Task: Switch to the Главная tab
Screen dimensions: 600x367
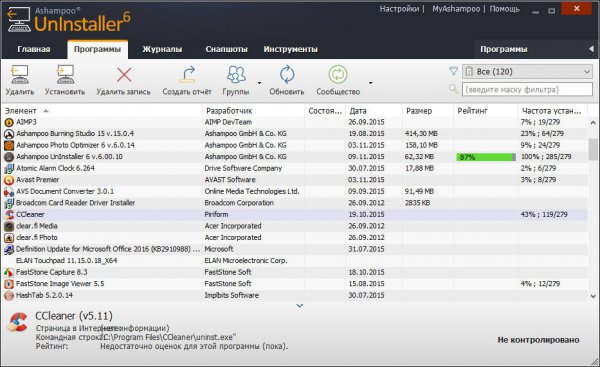Action: point(34,49)
